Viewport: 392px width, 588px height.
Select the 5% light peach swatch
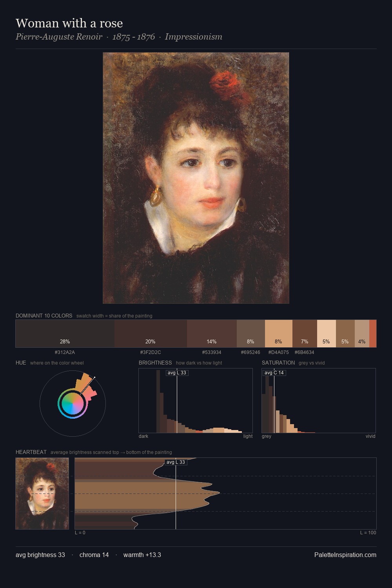coord(327,334)
